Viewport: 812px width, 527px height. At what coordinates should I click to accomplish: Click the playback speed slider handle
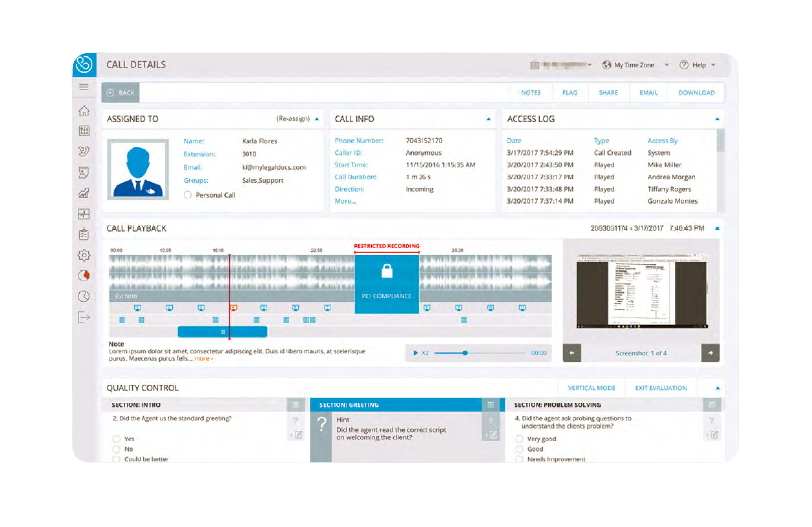click(x=465, y=353)
